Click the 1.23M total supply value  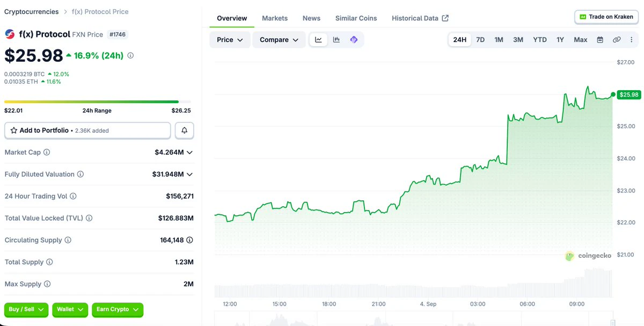click(184, 262)
